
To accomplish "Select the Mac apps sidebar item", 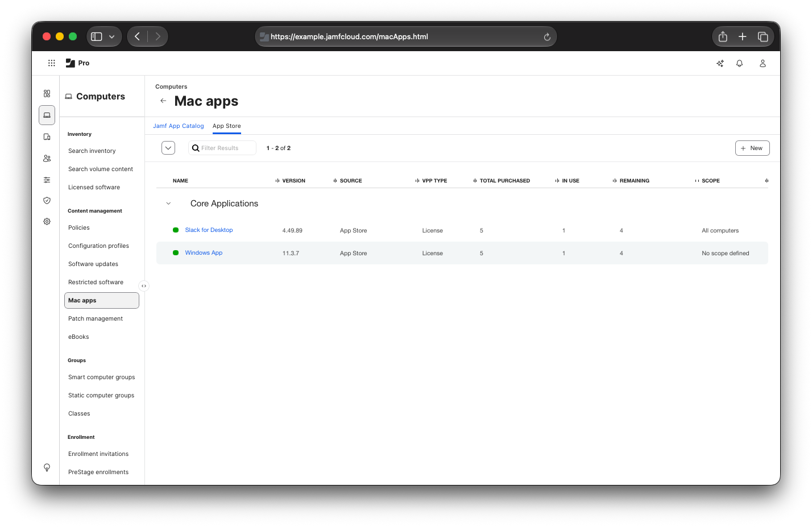I will click(x=102, y=301).
